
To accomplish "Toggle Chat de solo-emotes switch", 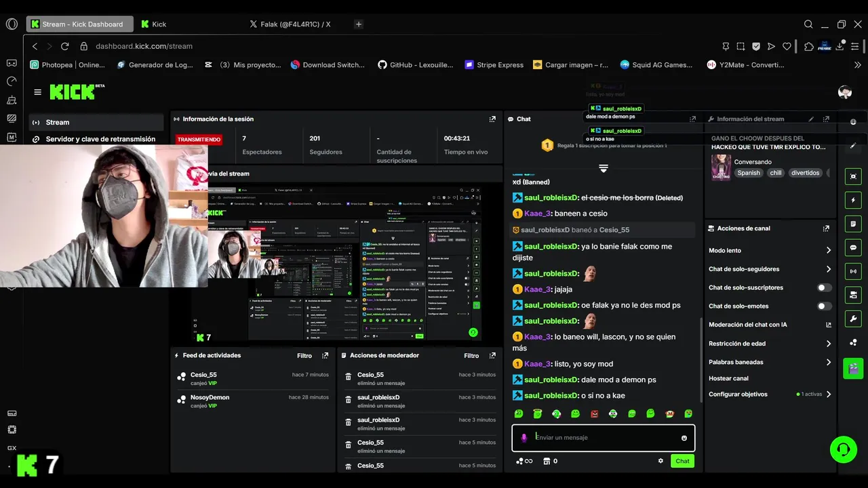I will (x=824, y=306).
